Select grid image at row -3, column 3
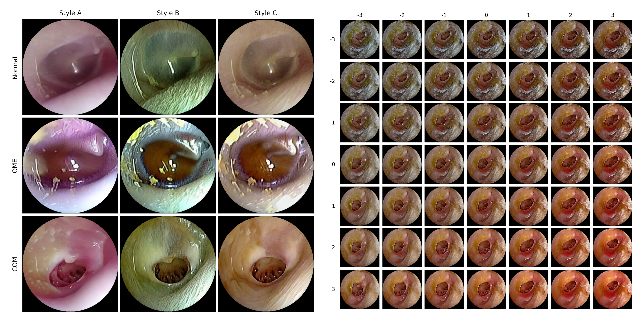This screenshot has width=644, height=322. (613, 40)
